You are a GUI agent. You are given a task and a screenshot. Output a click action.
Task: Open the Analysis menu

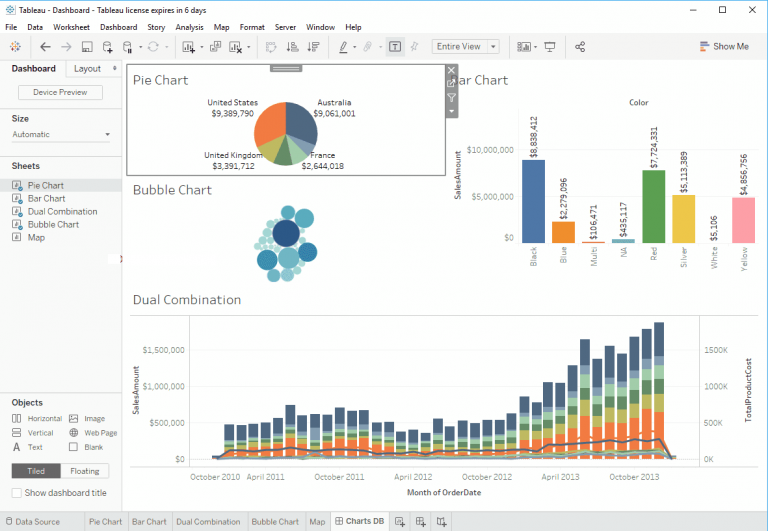pos(189,27)
